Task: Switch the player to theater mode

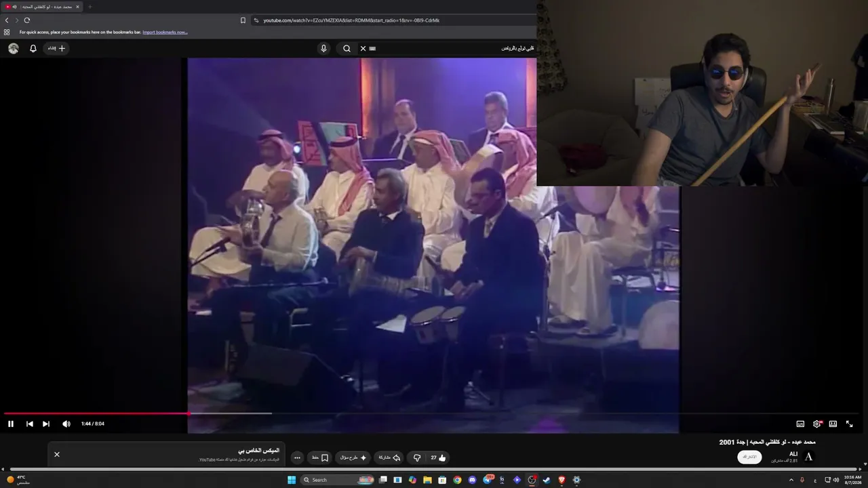Action: (x=833, y=424)
